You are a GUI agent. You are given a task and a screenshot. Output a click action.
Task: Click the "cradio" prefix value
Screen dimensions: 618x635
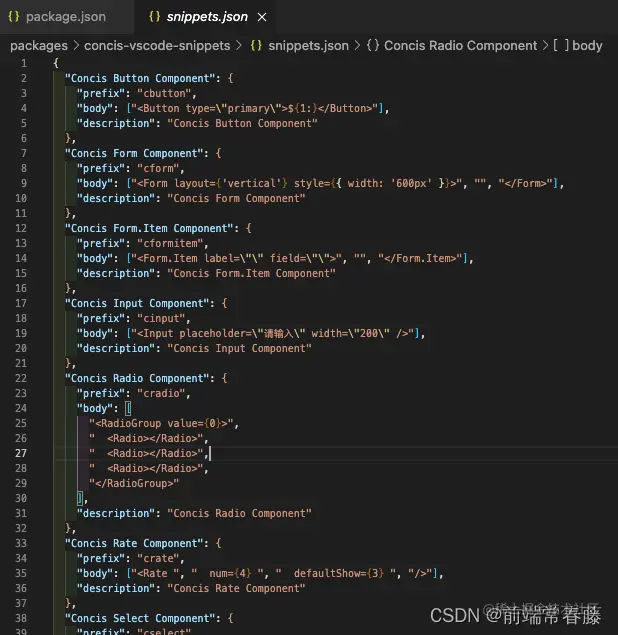tap(161, 393)
